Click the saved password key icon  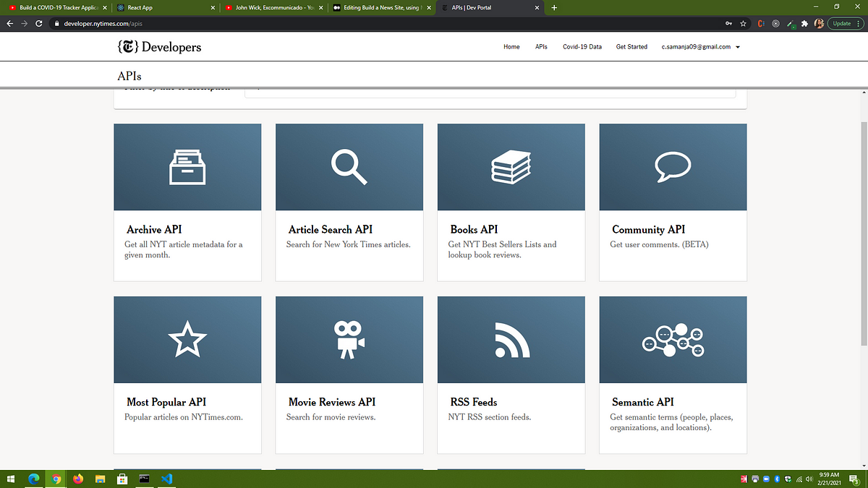click(x=728, y=23)
